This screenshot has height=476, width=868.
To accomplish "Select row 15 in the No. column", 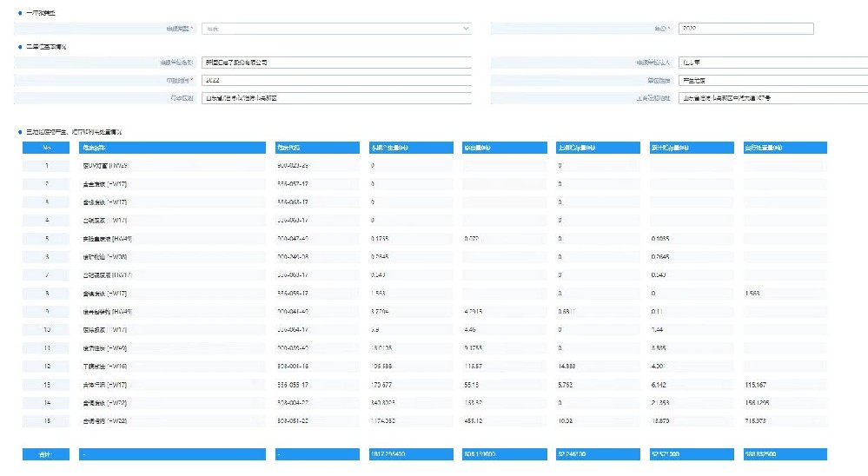I will point(46,420).
